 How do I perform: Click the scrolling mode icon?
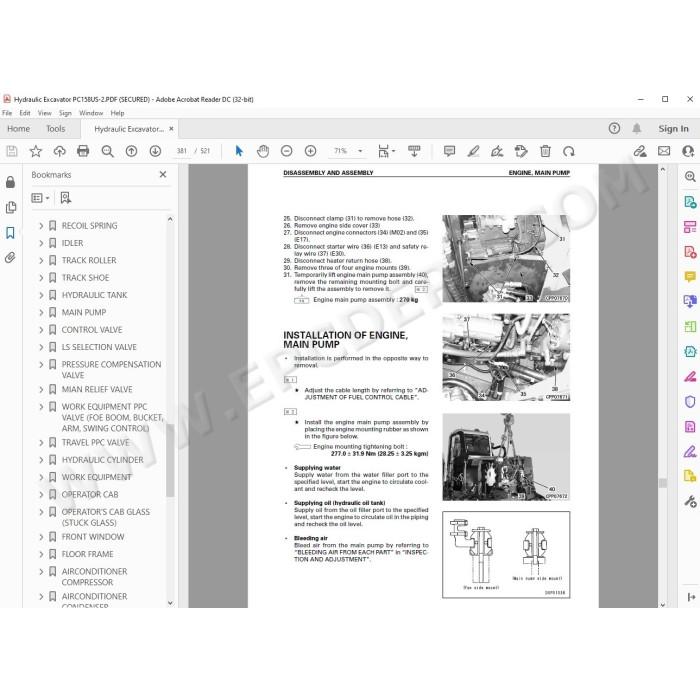(414, 151)
